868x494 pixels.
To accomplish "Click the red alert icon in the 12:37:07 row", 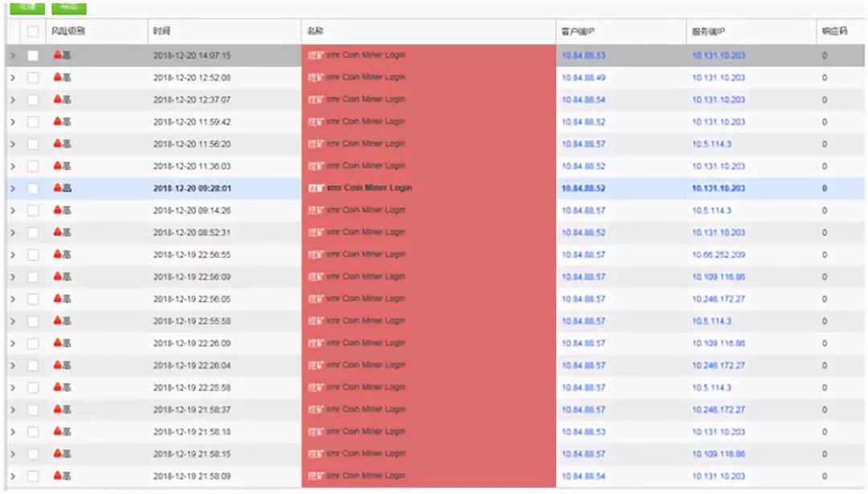I will 58,99.
